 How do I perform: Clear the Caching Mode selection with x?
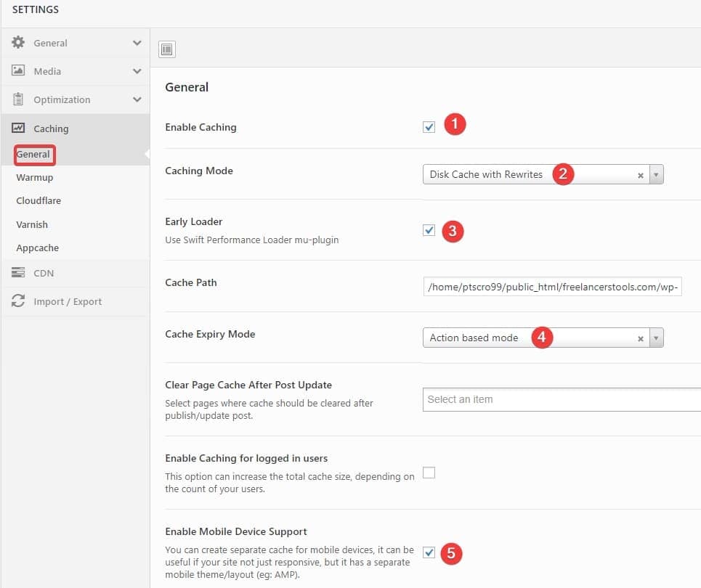click(x=640, y=174)
